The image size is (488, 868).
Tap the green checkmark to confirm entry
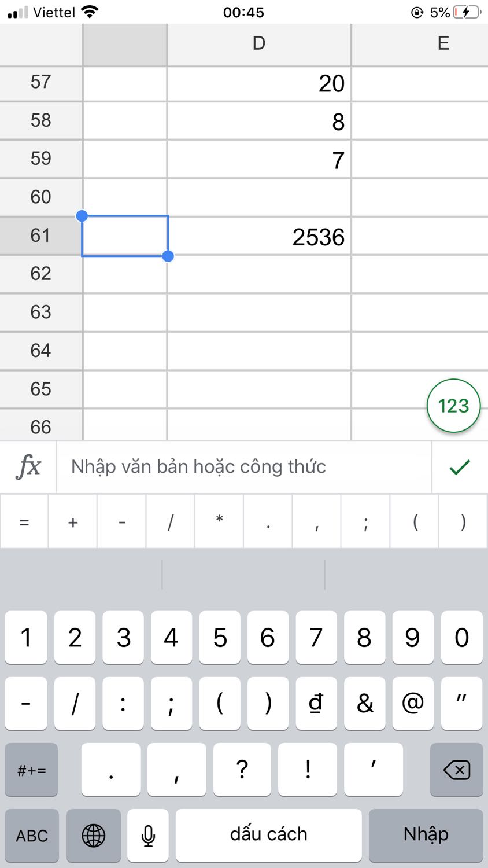(x=460, y=467)
